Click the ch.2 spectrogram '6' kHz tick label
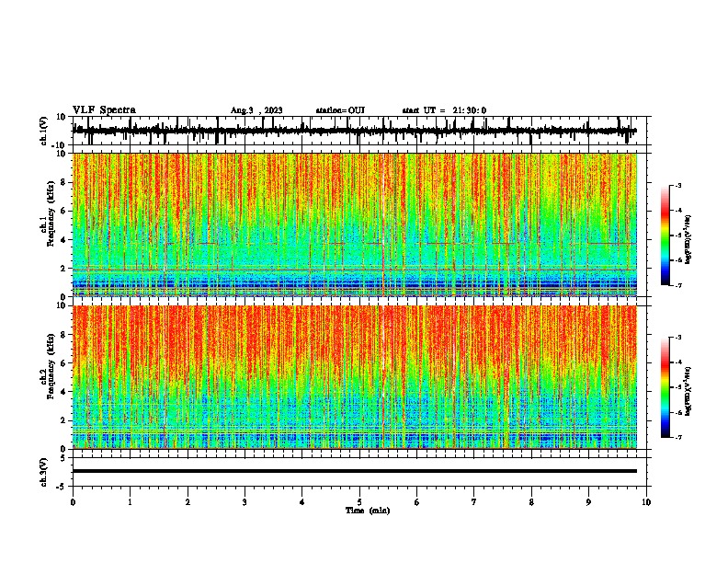This screenshot has height=563, width=728. (64, 363)
